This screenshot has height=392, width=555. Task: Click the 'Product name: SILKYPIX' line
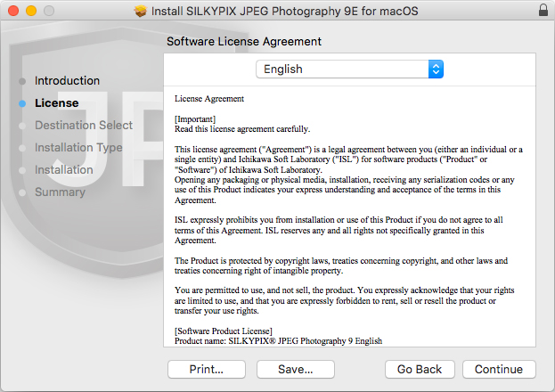pos(278,341)
